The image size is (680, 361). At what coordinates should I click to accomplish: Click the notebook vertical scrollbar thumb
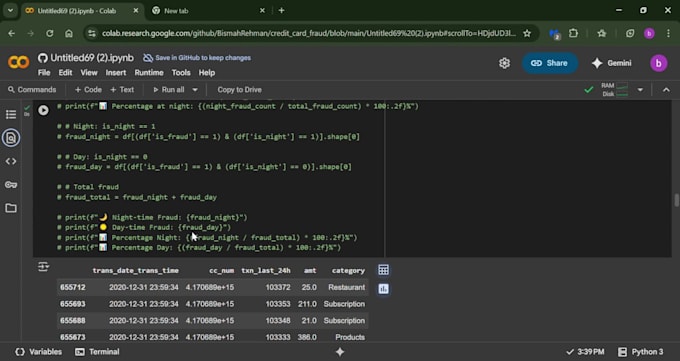[x=676, y=200]
